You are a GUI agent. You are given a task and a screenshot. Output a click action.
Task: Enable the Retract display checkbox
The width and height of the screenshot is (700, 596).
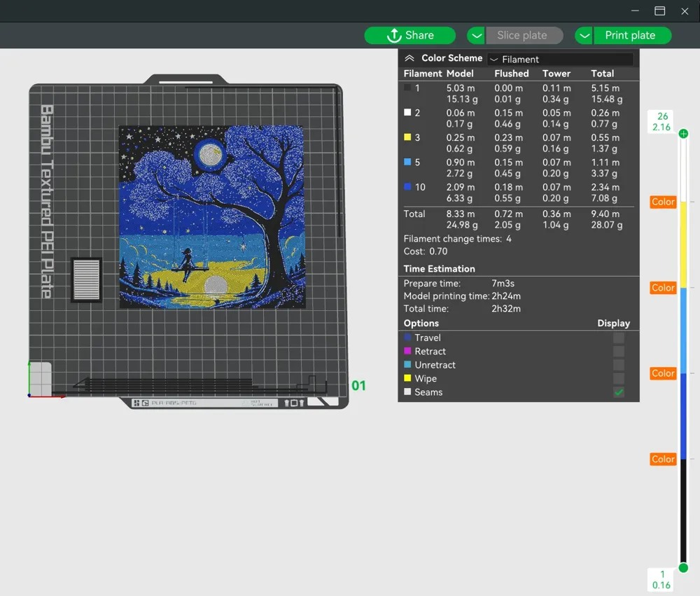pyautogui.click(x=618, y=351)
